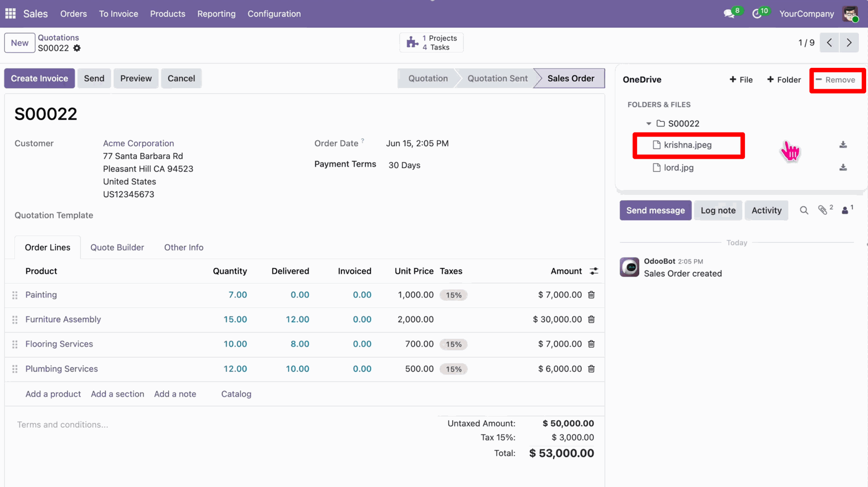Delete the Plumbing Services line
Viewport: 868px width, 487px height.
tap(591, 369)
